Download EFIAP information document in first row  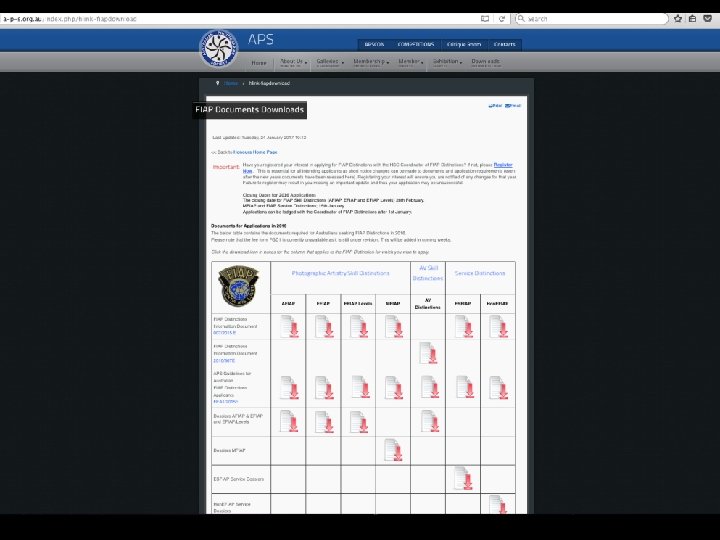tap(324, 326)
